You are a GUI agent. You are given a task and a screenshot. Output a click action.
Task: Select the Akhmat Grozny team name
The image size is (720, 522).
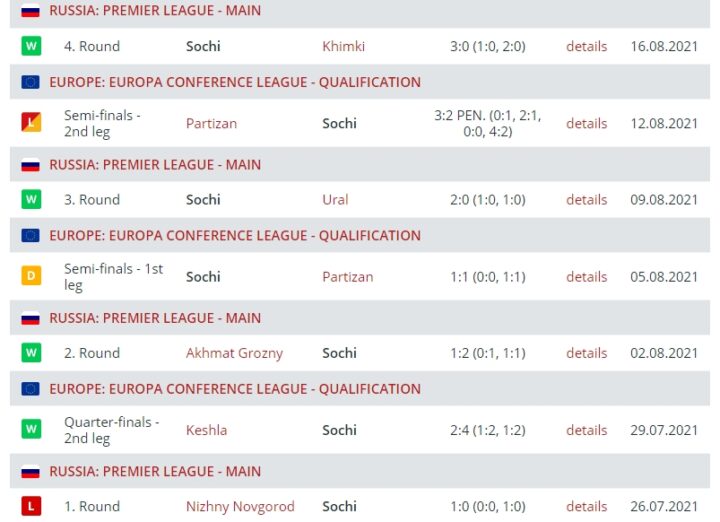234,353
